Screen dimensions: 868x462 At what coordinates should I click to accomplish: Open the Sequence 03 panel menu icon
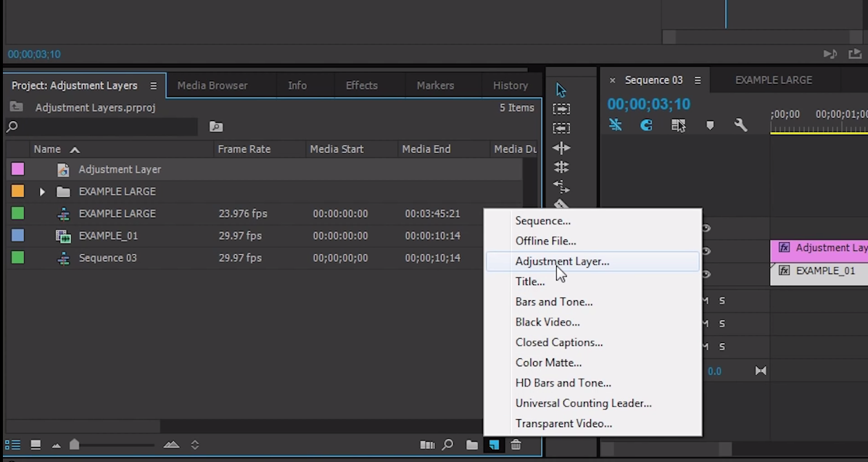[x=698, y=81]
